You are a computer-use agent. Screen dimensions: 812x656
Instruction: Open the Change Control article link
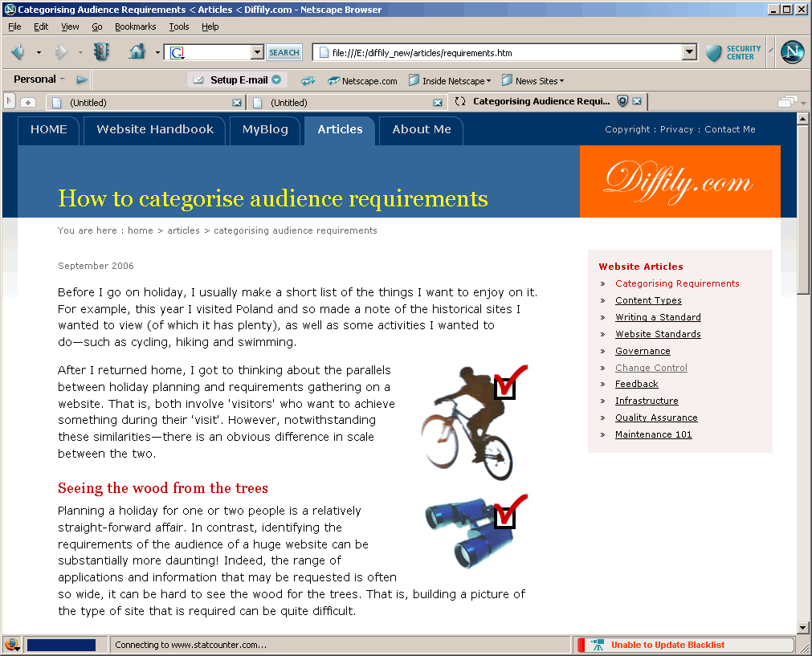pyautogui.click(x=651, y=368)
